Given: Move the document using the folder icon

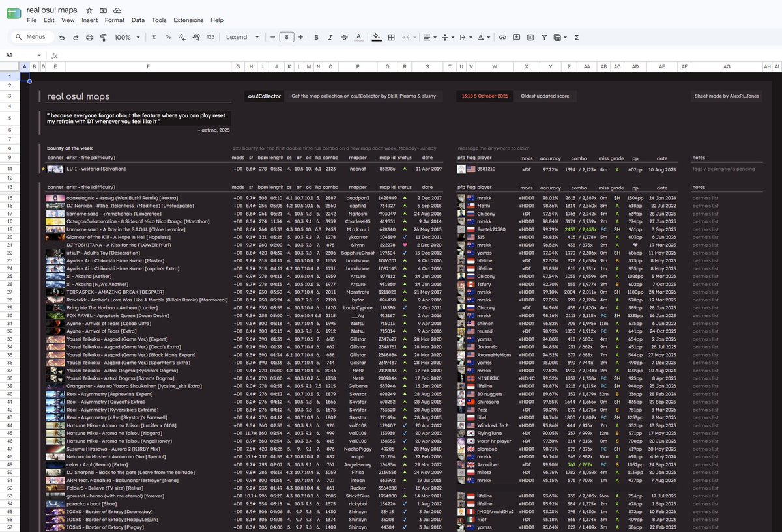Looking at the screenshot, I should pyautogui.click(x=103, y=10).
